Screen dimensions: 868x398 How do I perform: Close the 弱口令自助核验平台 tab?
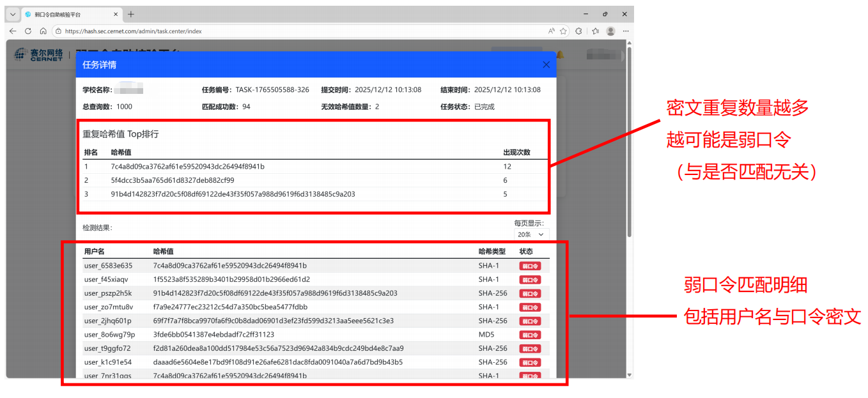(x=115, y=14)
